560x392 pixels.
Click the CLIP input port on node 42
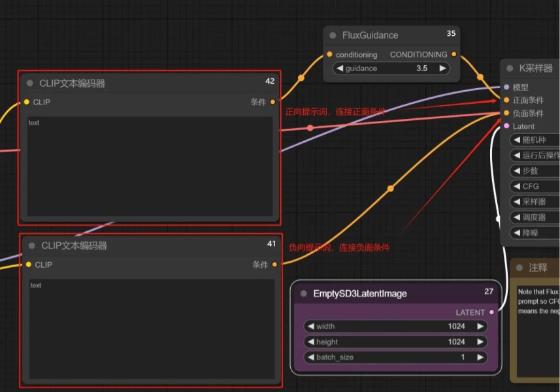[x=26, y=102]
